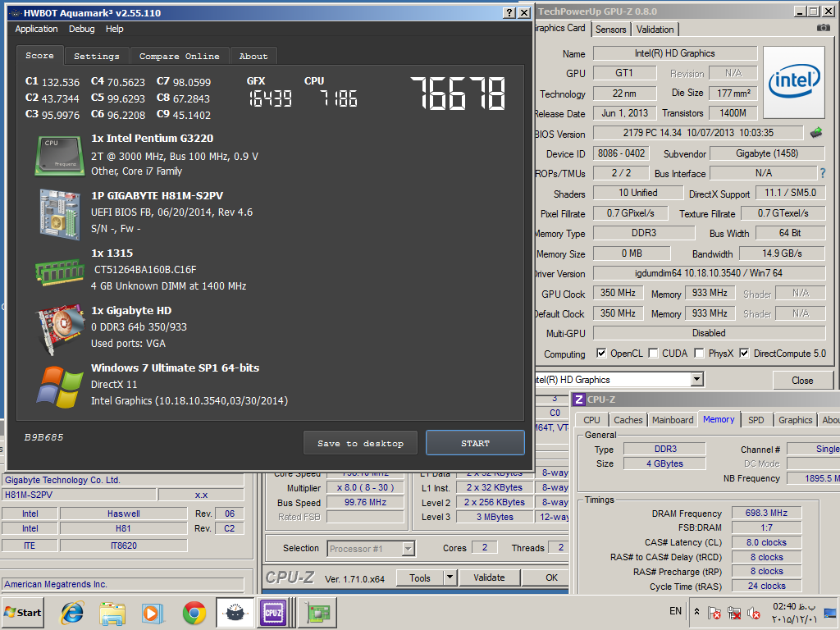This screenshot has width=840, height=630.
Task: Click the GPU-Z Name field Intel(R) HD Graphics
Action: coord(674,53)
